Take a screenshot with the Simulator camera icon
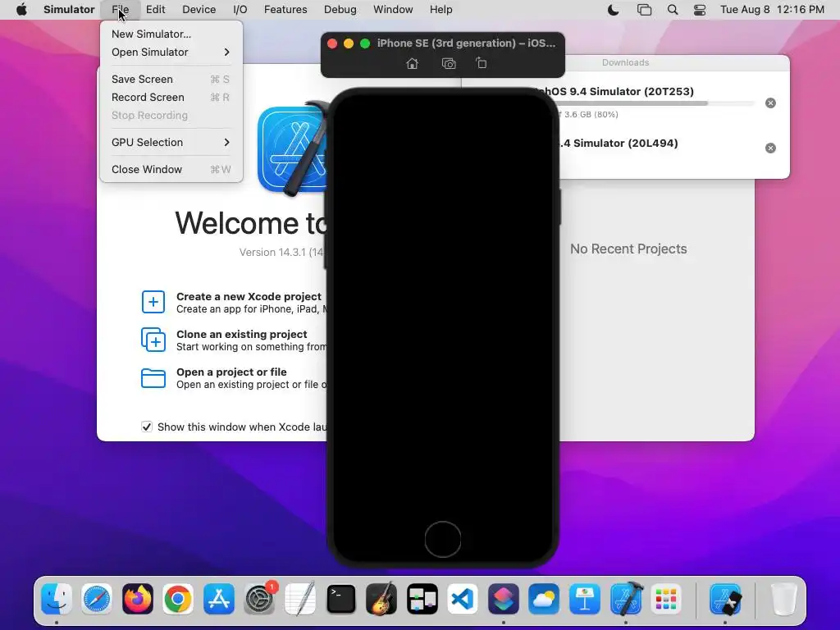Viewport: 840px width, 630px height. pyautogui.click(x=449, y=64)
